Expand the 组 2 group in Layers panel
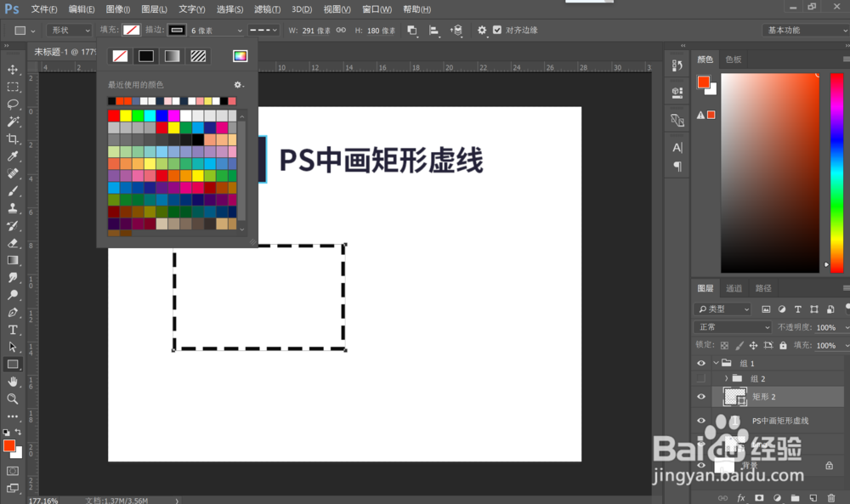The image size is (850, 504). pyautogui.click(x=727, y=378)
